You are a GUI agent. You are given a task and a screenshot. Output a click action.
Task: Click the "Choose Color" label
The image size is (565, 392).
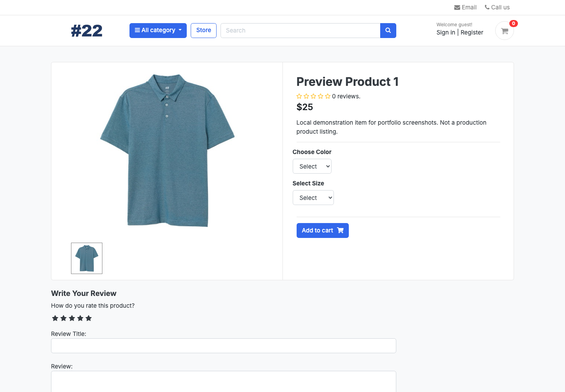[312, 152]
